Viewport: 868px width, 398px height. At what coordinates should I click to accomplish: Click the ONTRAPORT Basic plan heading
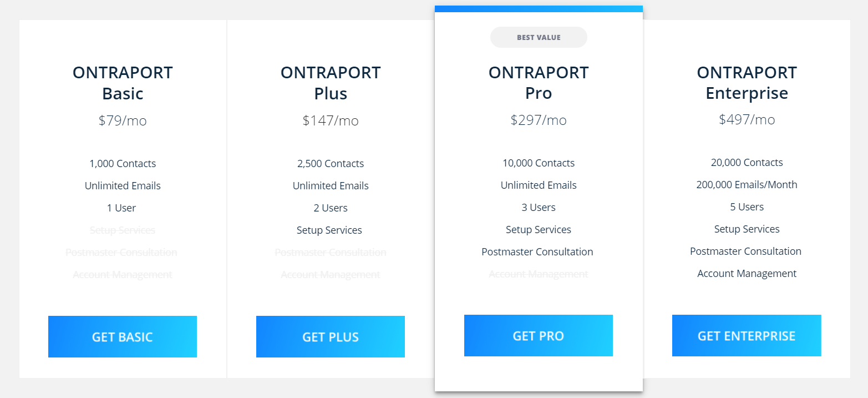[123, 83]
